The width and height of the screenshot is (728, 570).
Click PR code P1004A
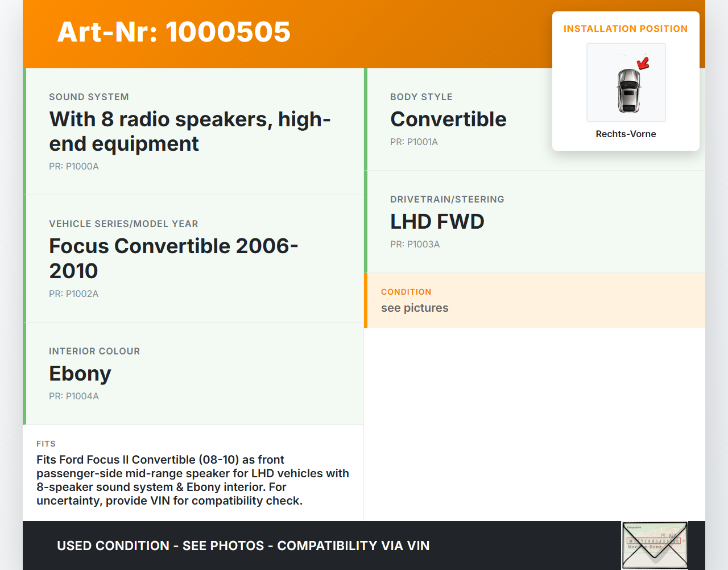(74, 396)
